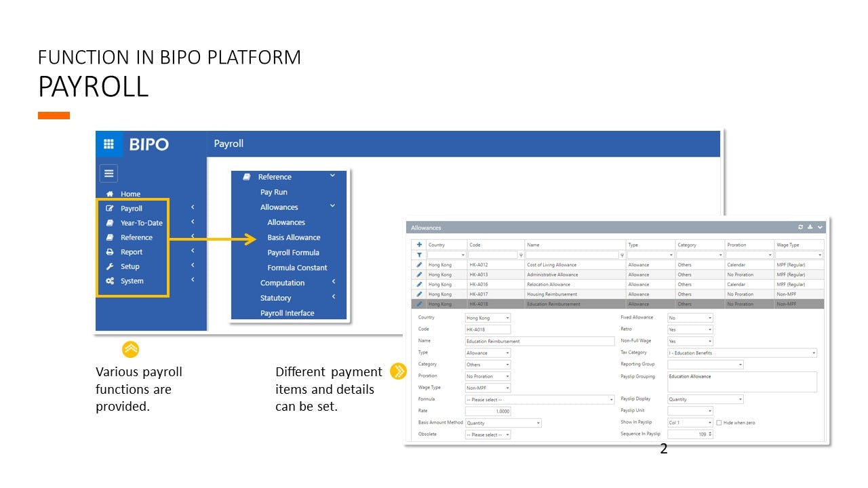Image resolution: width=868 pixels, height=488 pixels.
Task: Click the filter funnel icon in grid
Action: pyautogui.click(x=419, y=254)
